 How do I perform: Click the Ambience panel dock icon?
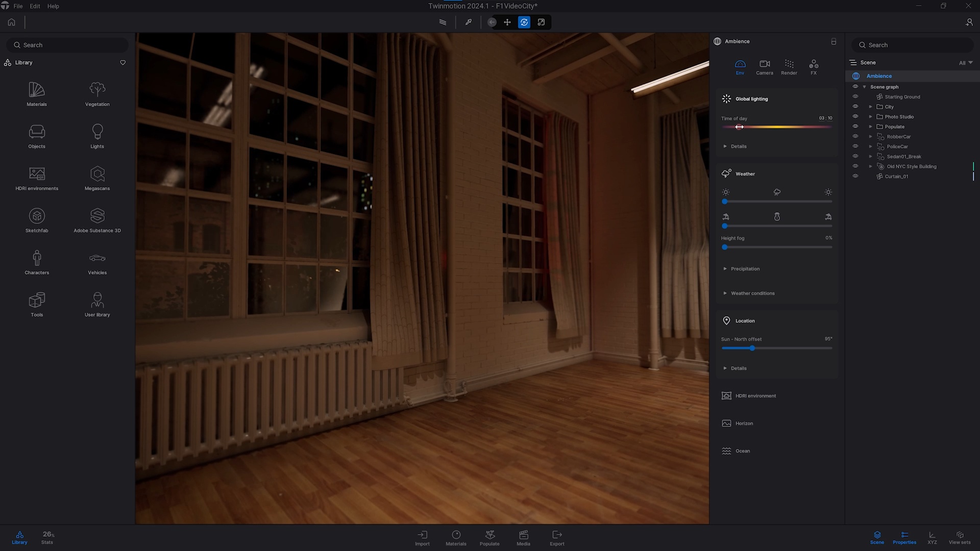click(x=834, y=41)
